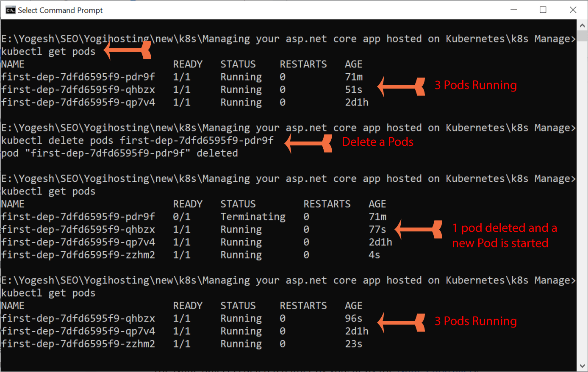Click the AGE value 2d1h

(x=356, y=102)
